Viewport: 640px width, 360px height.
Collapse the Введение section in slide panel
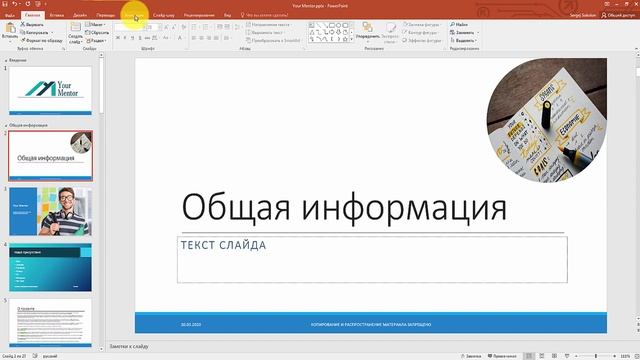coord(6,60)
